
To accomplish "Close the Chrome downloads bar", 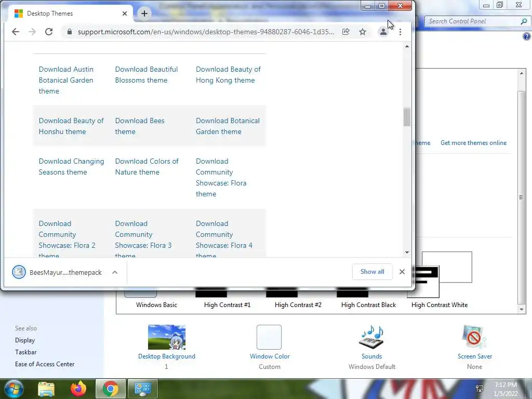I will point(402,272).
